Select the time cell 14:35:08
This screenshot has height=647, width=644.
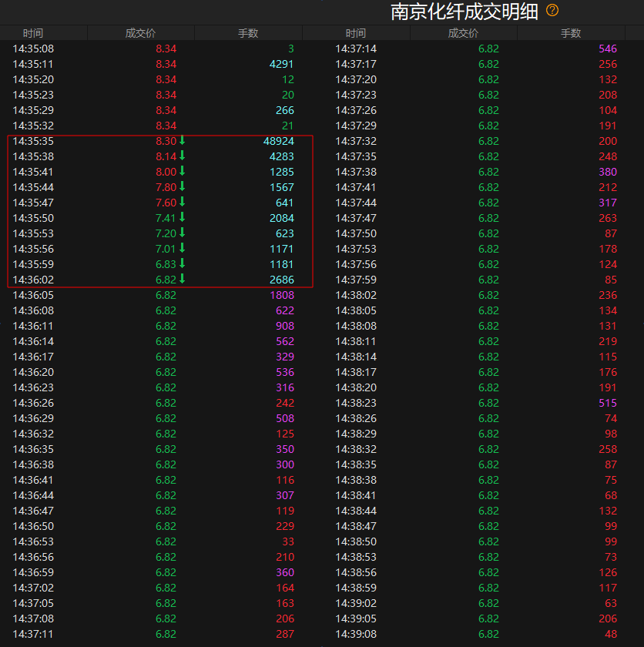coord(33,49)
